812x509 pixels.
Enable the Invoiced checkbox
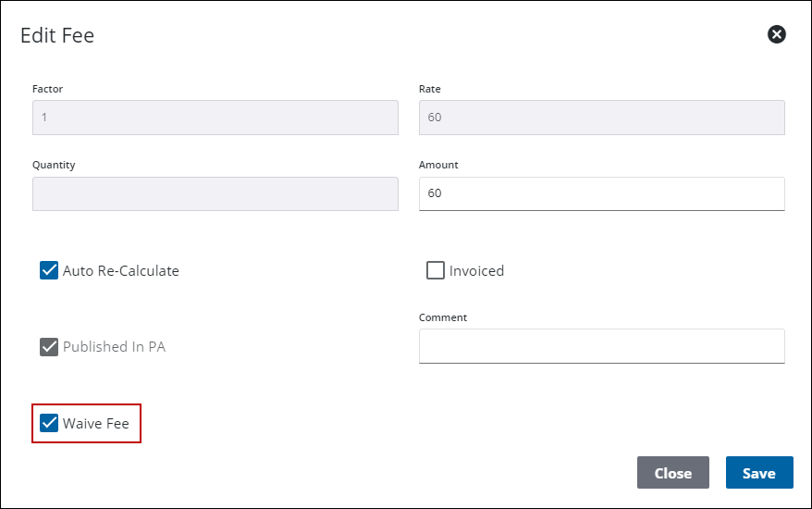click(x=436, y=270)
